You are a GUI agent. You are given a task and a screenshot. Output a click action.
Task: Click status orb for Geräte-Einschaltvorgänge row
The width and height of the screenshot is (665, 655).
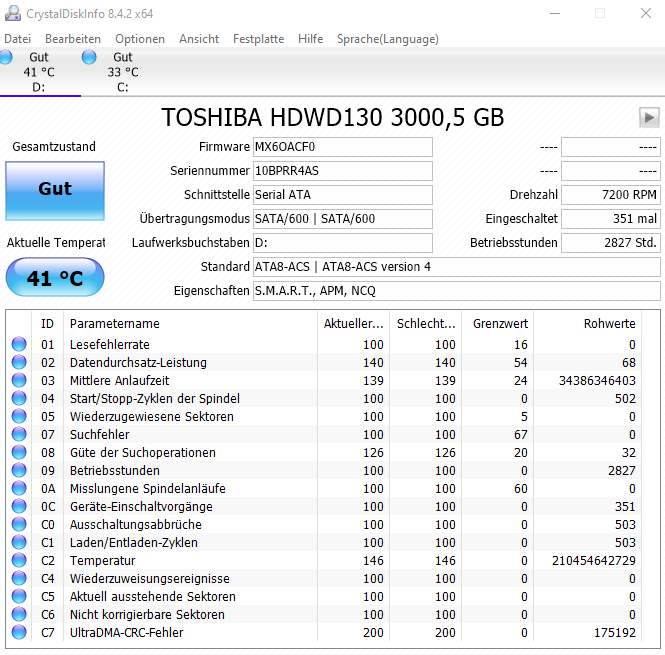pos(19,506)
